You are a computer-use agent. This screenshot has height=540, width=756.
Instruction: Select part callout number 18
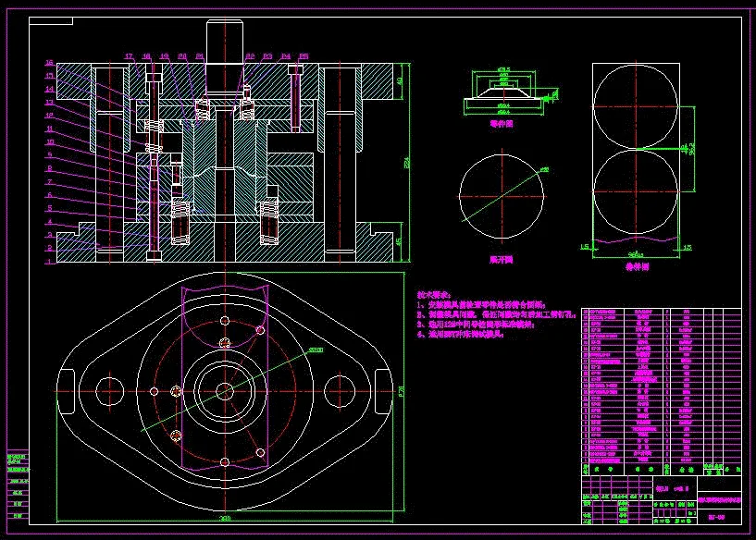coord(146,56)
